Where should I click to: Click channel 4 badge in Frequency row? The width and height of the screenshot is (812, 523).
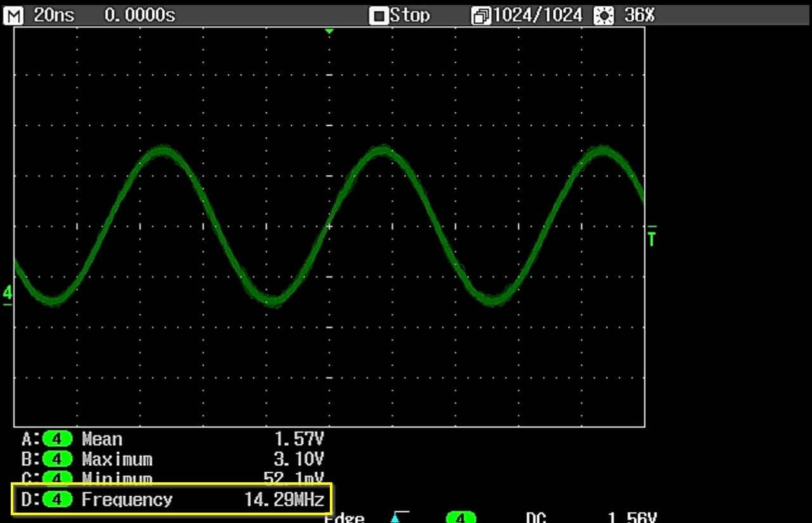(x=58, y=500)
